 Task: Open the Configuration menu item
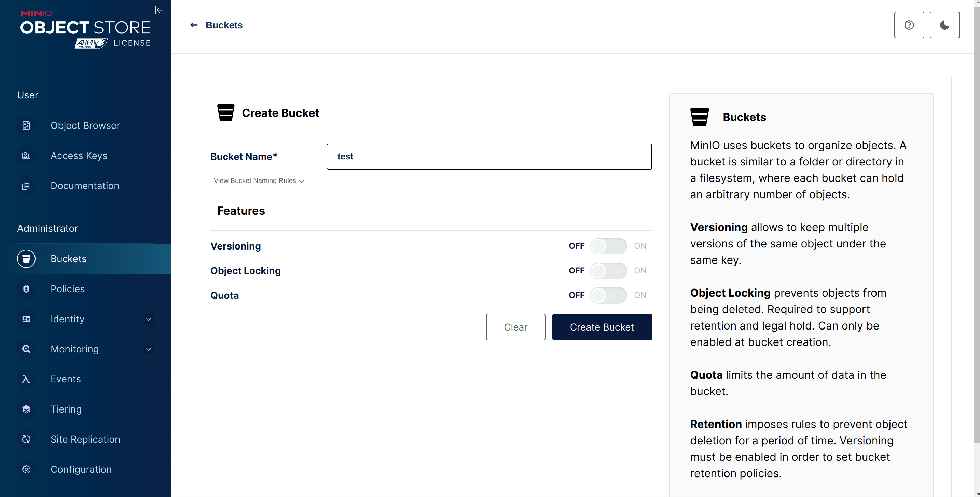pos(81,469)
